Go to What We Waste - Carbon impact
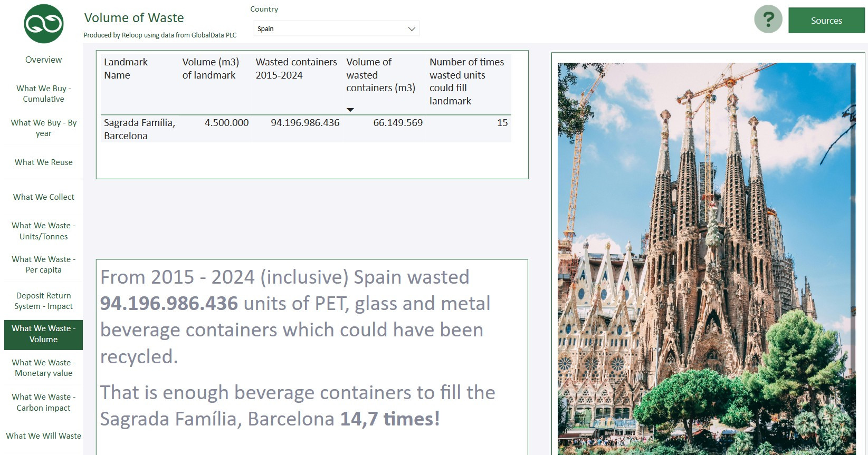 pos(43,402)
